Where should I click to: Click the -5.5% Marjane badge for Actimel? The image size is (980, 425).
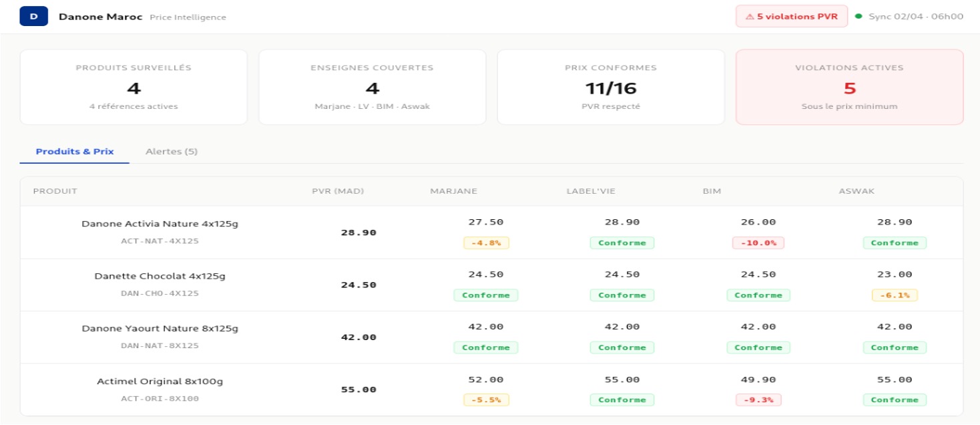pos(486,400)
